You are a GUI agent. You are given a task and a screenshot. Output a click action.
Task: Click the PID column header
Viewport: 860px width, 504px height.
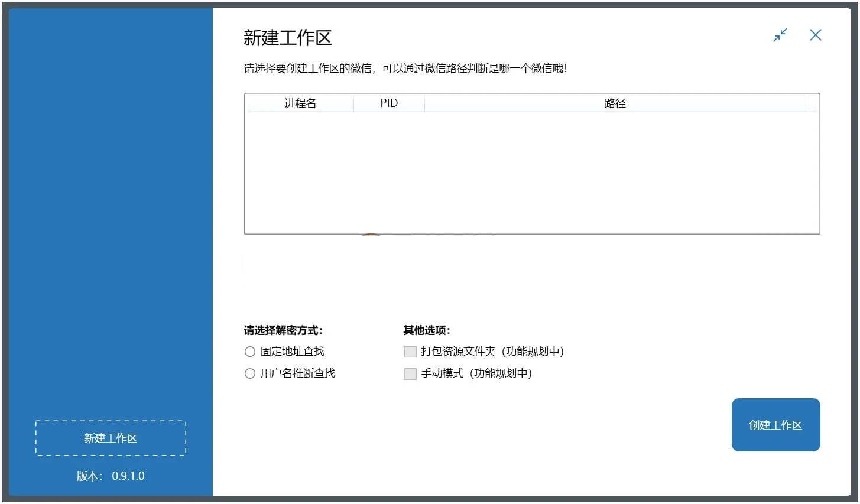click(x=389, y=103)
